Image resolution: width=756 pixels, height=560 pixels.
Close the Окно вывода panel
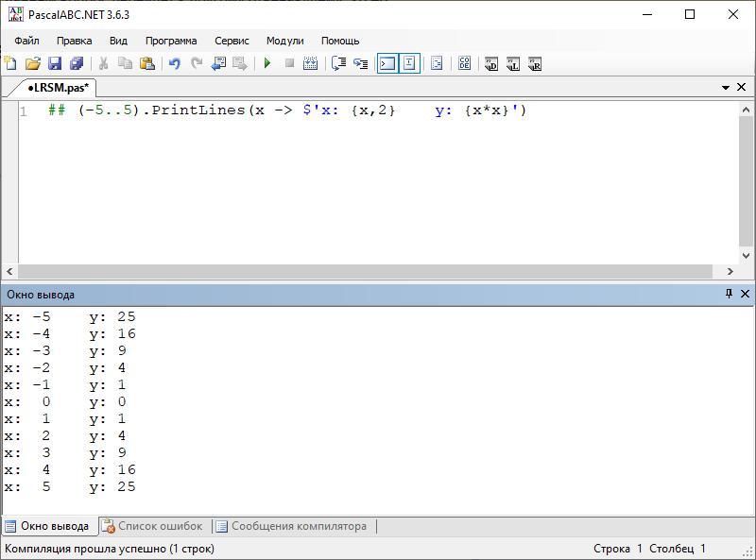[745, 294]
